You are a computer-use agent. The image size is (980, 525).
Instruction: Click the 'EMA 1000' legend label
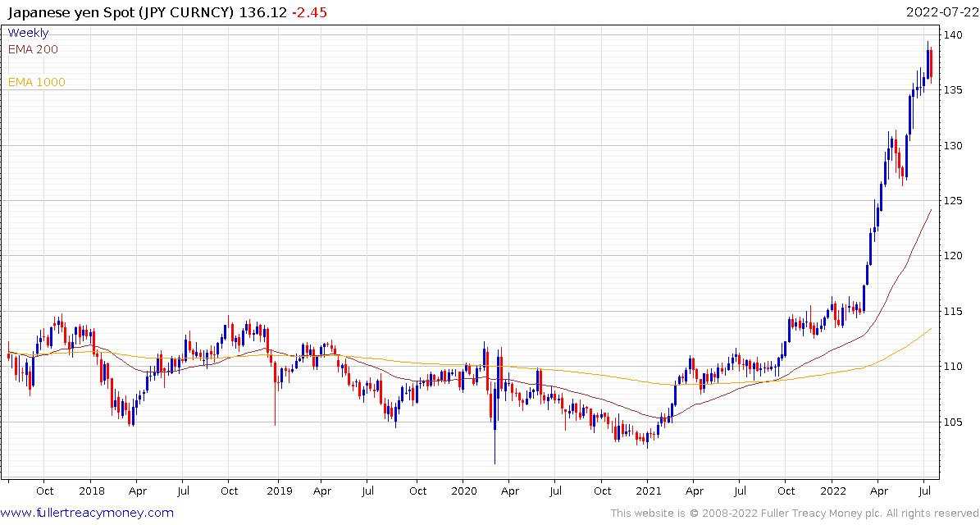[x=36, y=82]
